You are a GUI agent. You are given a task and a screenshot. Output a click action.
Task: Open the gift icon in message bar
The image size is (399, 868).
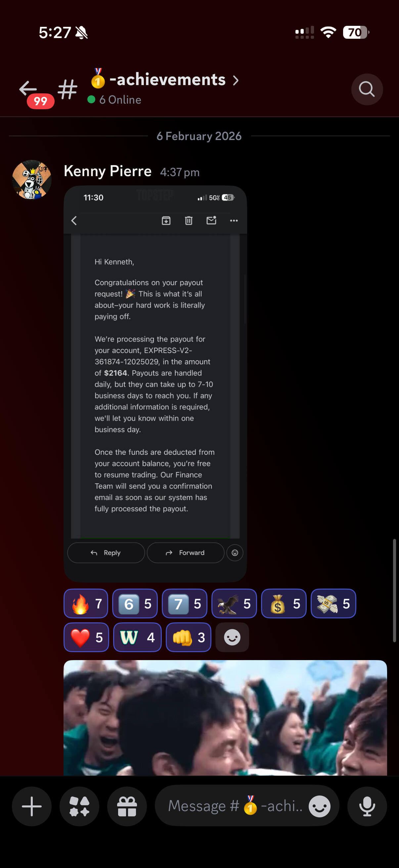click(127, 806)
